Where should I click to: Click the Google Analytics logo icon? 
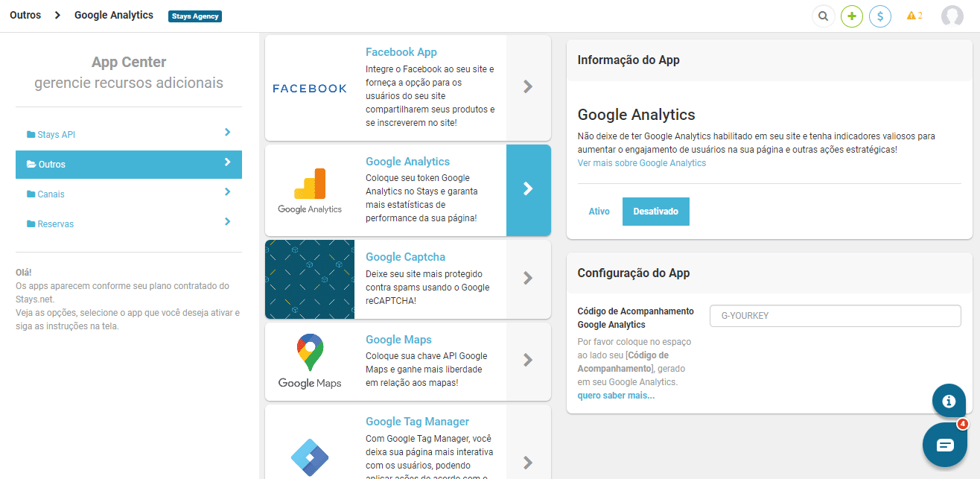pyautogui.click(x=310, y=191)
